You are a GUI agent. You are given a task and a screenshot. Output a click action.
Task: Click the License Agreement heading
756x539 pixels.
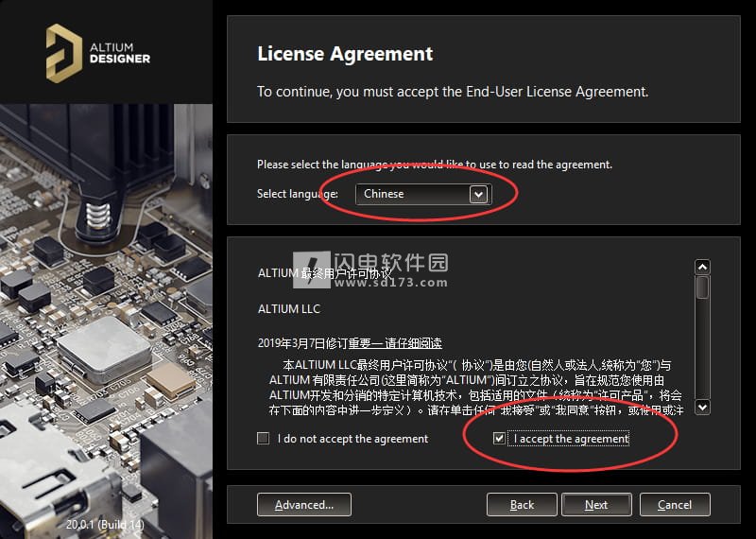click(345, 54)
